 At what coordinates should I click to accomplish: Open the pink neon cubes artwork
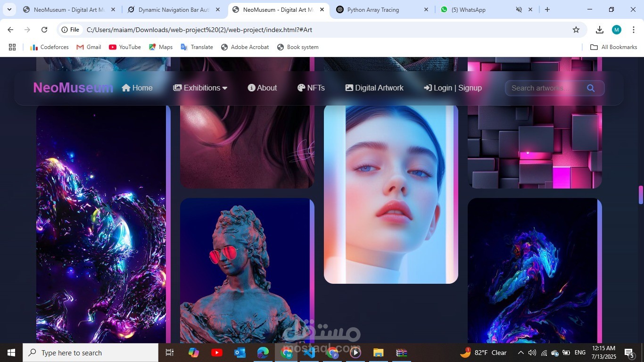coord(535,146)
